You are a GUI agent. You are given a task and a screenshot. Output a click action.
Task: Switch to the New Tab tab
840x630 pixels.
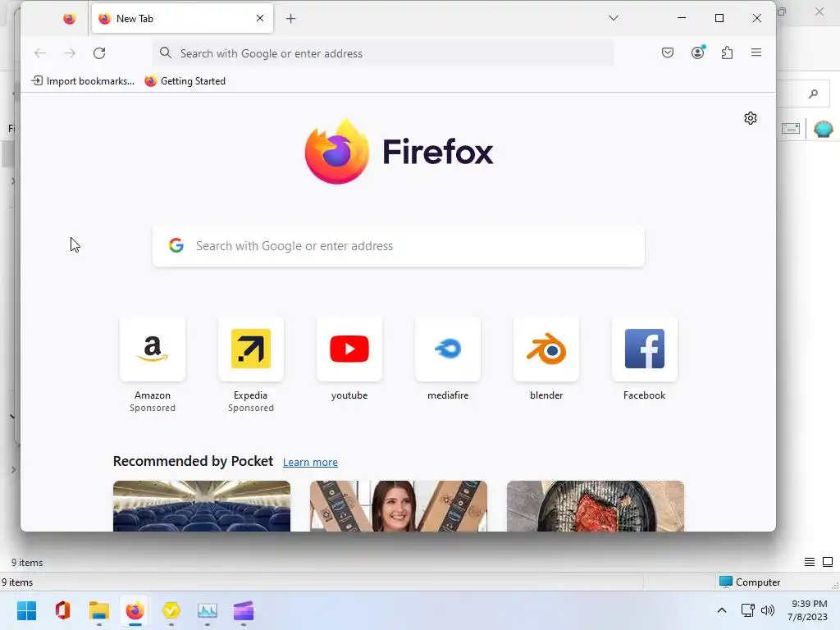(182, 19)
